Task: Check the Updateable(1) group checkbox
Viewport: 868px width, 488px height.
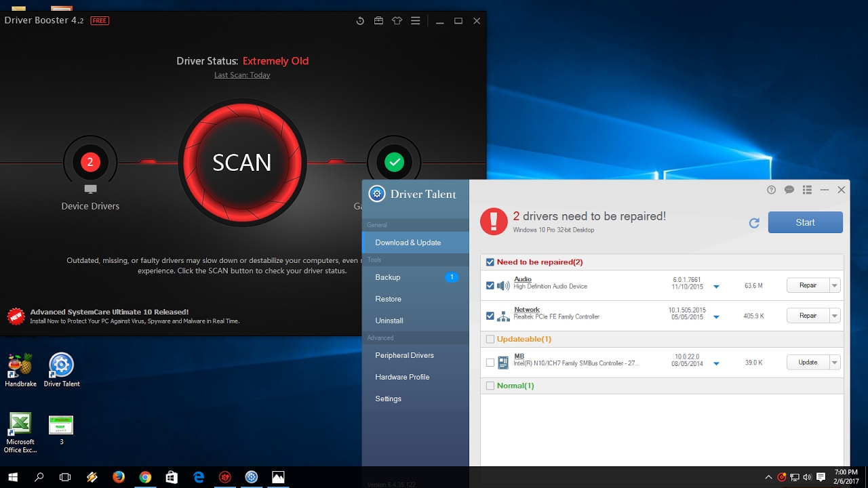Action: click(490, 339)
